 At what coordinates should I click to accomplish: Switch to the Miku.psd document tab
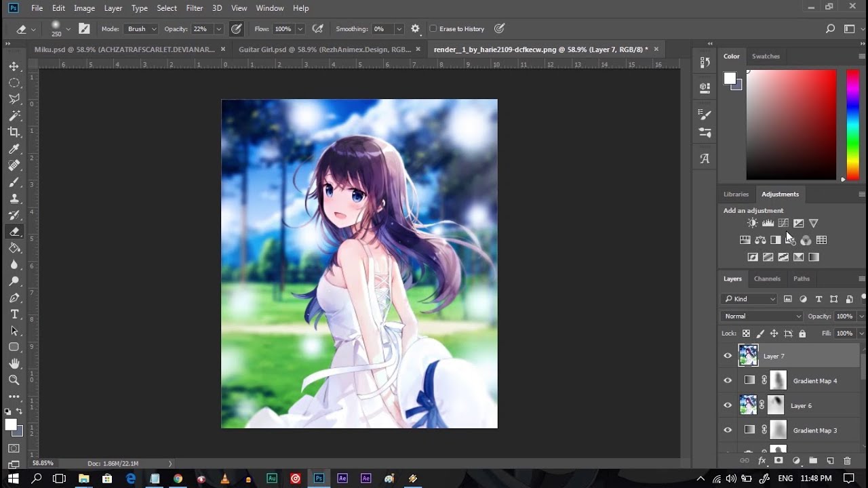125,49
